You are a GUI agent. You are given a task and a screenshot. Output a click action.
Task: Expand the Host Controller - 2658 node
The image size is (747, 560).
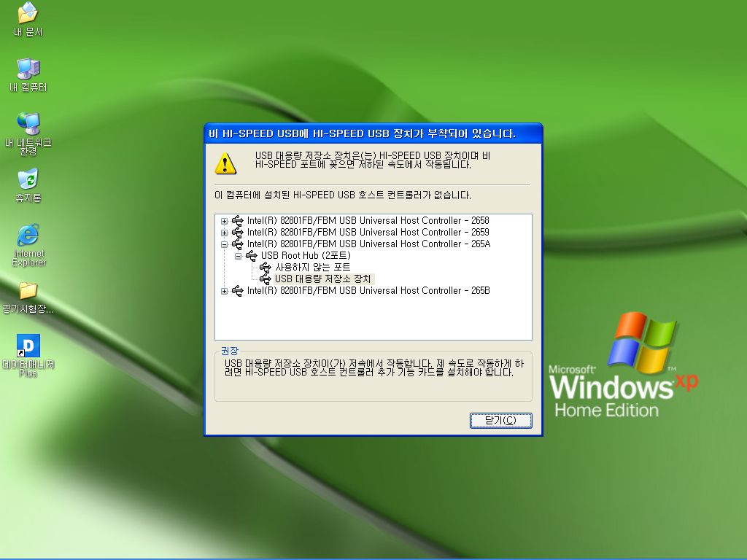pyautogui.click(x=224, y=221)
